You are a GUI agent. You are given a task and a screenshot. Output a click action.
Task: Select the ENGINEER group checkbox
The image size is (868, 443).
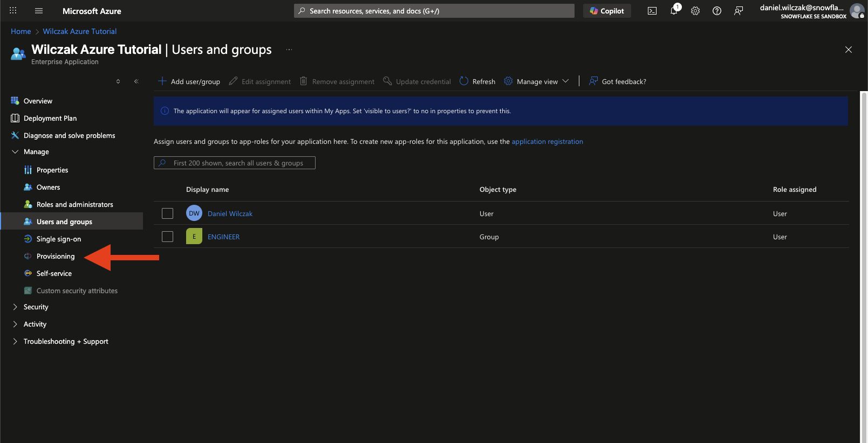click(168, 237)
